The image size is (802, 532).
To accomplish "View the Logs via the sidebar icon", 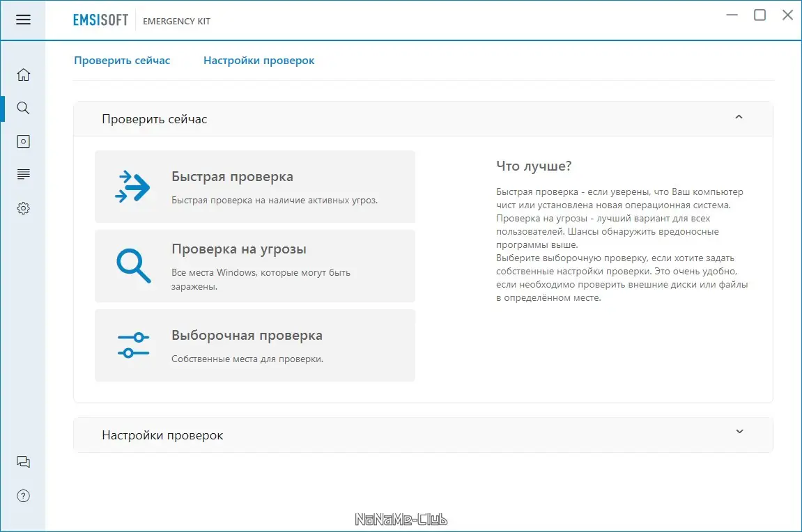I will coord(23,174).
